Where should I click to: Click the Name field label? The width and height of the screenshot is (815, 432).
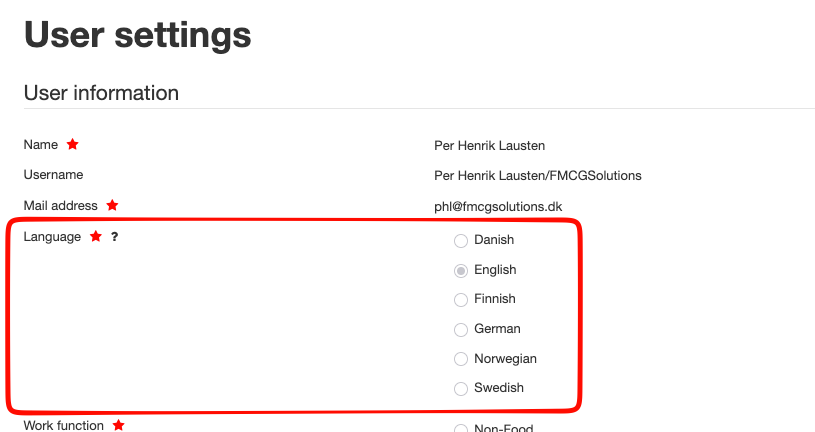[x=41, y=144]
